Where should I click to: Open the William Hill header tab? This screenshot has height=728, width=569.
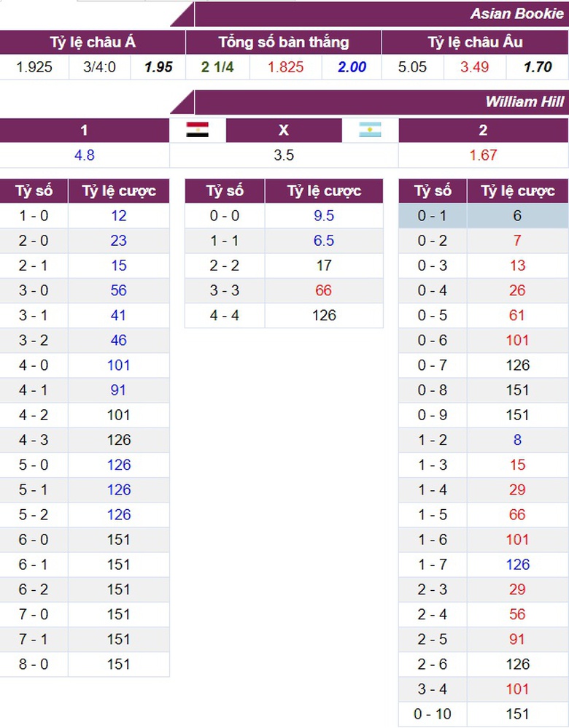524,101
